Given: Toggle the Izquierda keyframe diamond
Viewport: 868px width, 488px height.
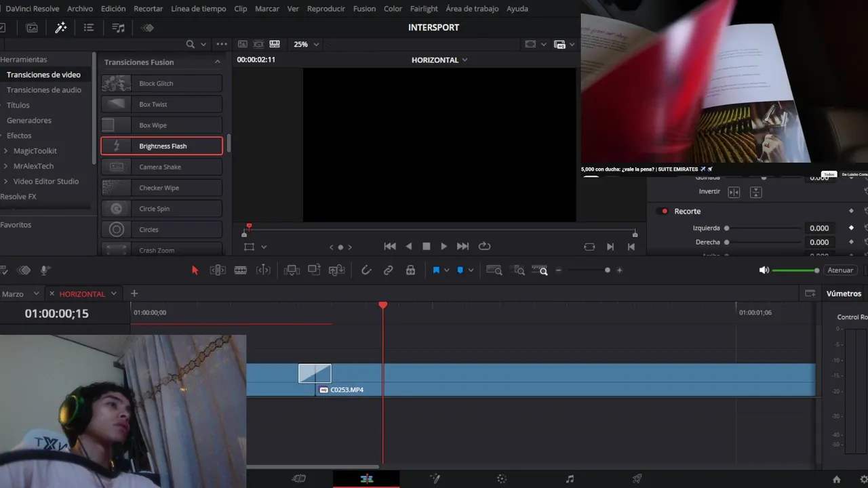Looking at the screenshot, I should 852,228.
